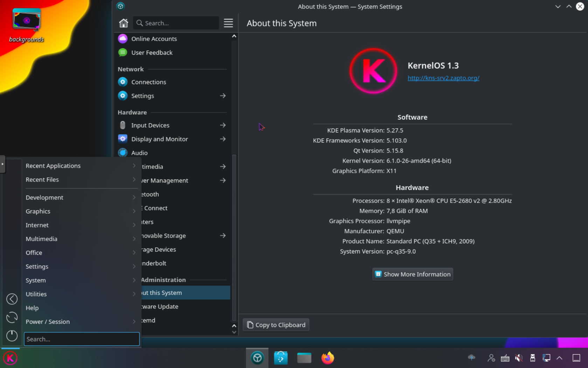588x368 pixels.
Task: Click the back arrow in launcher sidebar
Action: click(x=12, y=299)
